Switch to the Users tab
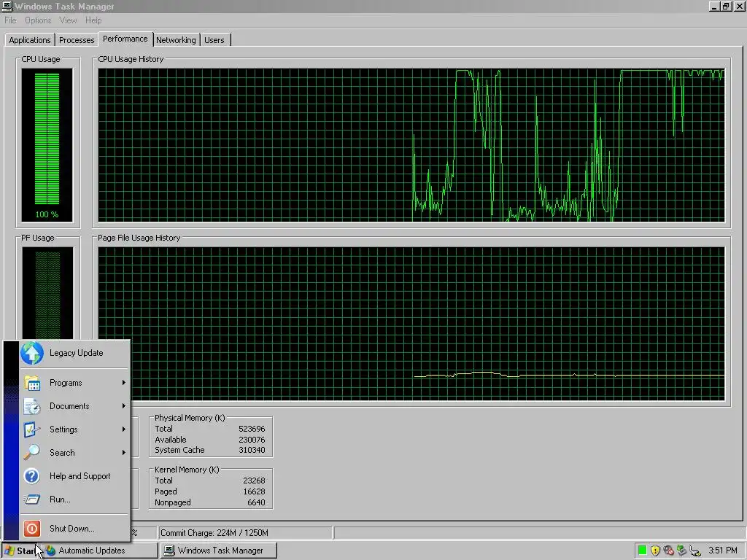Image resolution: width=747 pixels, height=560 pixels. click(x=214, y=40)
